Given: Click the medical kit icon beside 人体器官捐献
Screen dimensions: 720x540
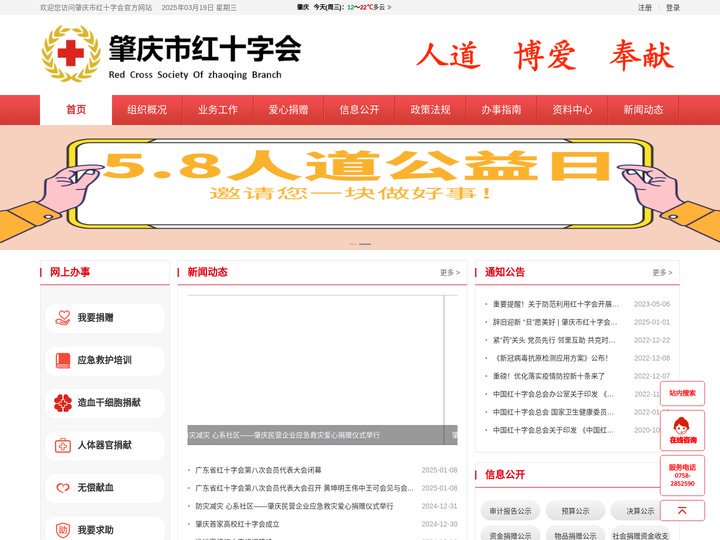Looking at the screenshot, I should point(63,445).
